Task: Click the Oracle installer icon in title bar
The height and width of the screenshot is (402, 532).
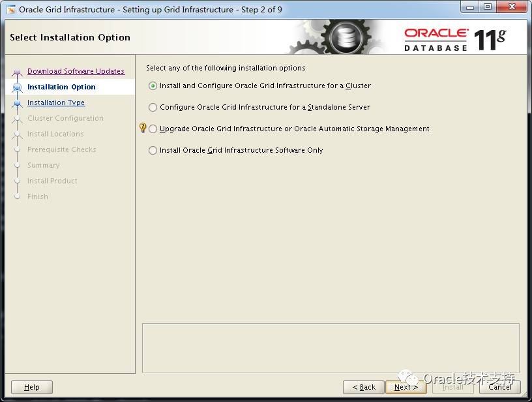Action: coord(11,10)
